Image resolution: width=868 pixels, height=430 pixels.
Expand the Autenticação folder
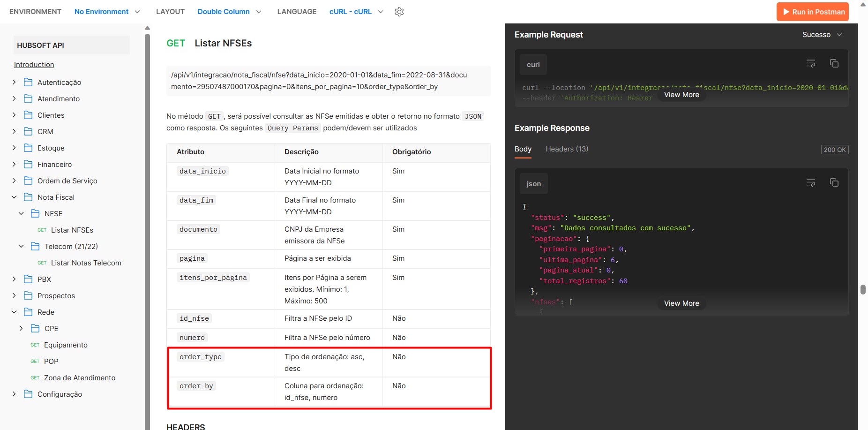(14, 82)
